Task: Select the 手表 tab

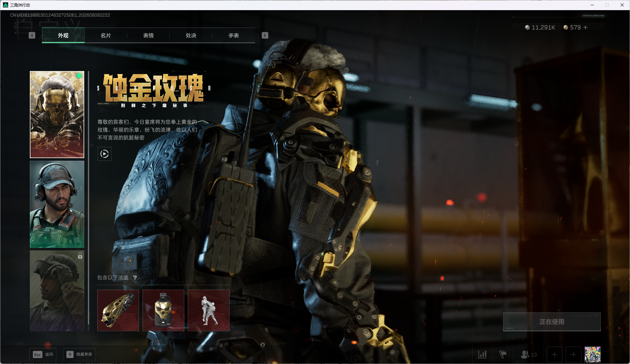Action: 234,35
